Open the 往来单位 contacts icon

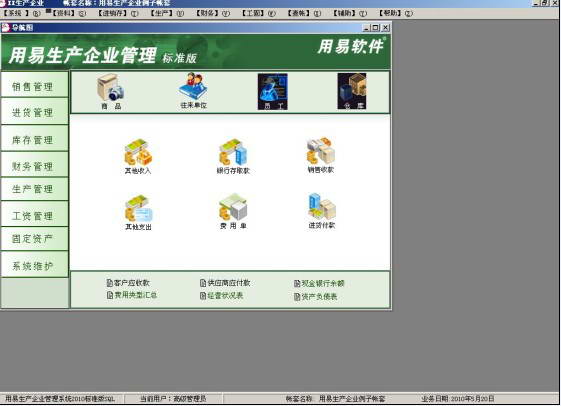coord(193,91)
